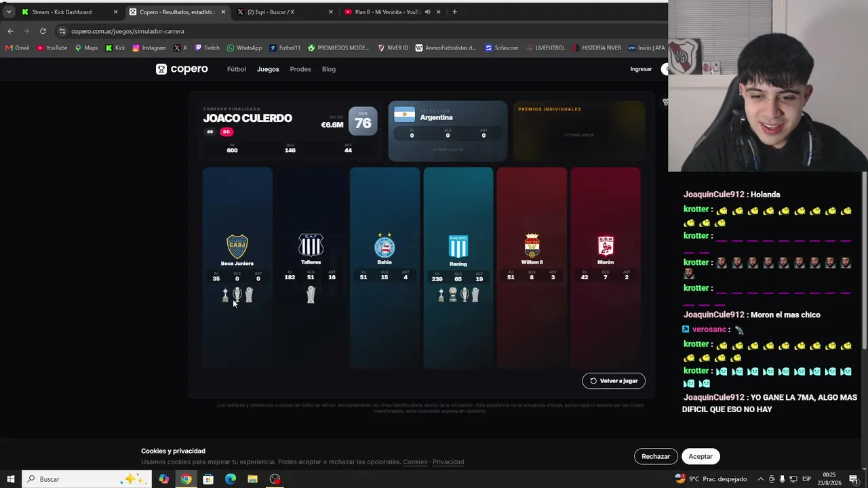Open the Kick bookmark
The height and width of the screenshot is (488, 868).
pyautogui.click(x=115, y=48)
